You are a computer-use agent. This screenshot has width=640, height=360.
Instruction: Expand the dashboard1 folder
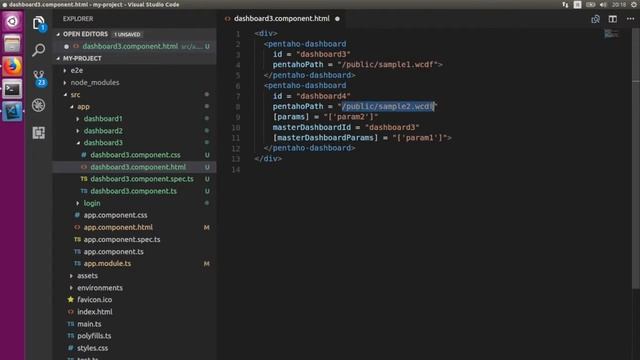point(103,119)
